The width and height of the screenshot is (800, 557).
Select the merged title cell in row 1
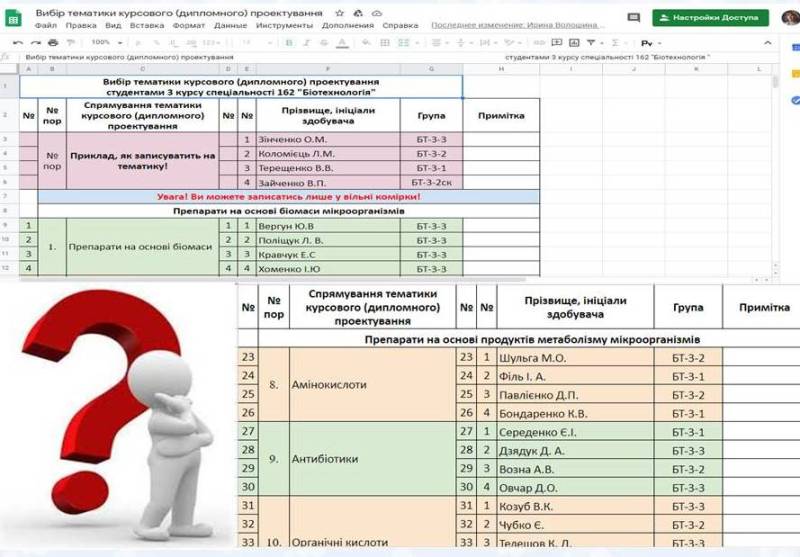coord(241,87)
